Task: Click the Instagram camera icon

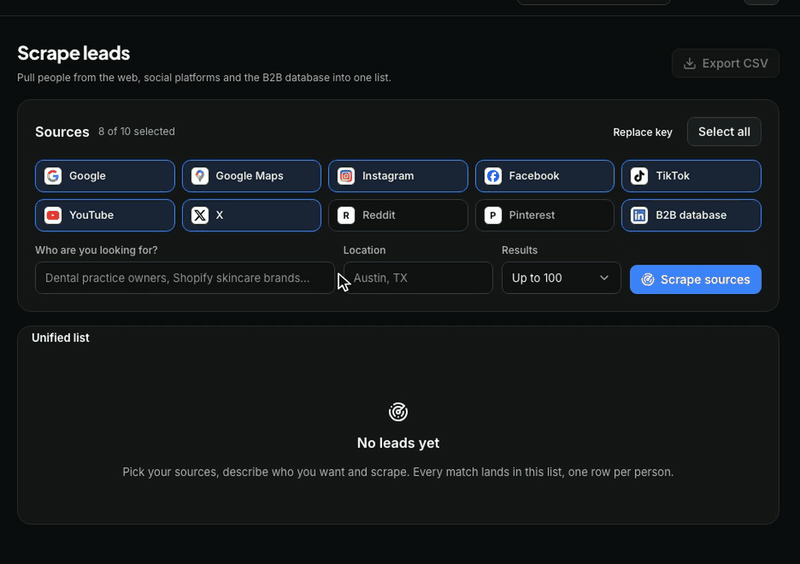Action: click(346, 176)
